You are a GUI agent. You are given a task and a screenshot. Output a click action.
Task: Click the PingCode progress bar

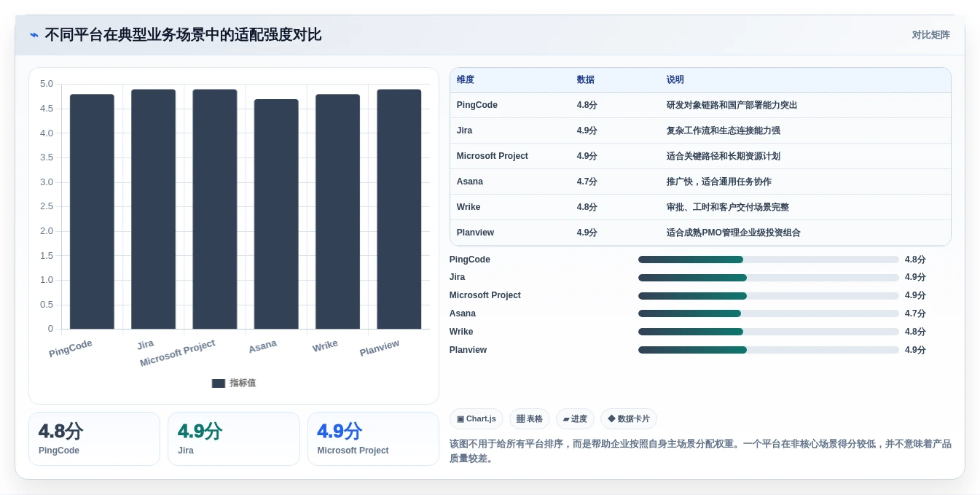(769, 260)
